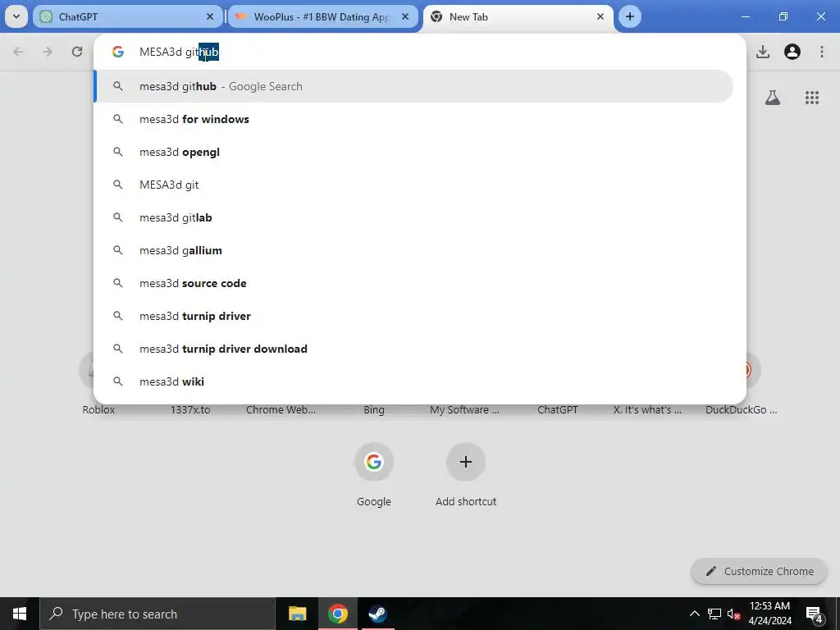The height and width of the screenshot is (630, 840).
Task: Choose the 'mesa3d source code' suggestion
Action: pyautogui.click(x=413, y=283)
